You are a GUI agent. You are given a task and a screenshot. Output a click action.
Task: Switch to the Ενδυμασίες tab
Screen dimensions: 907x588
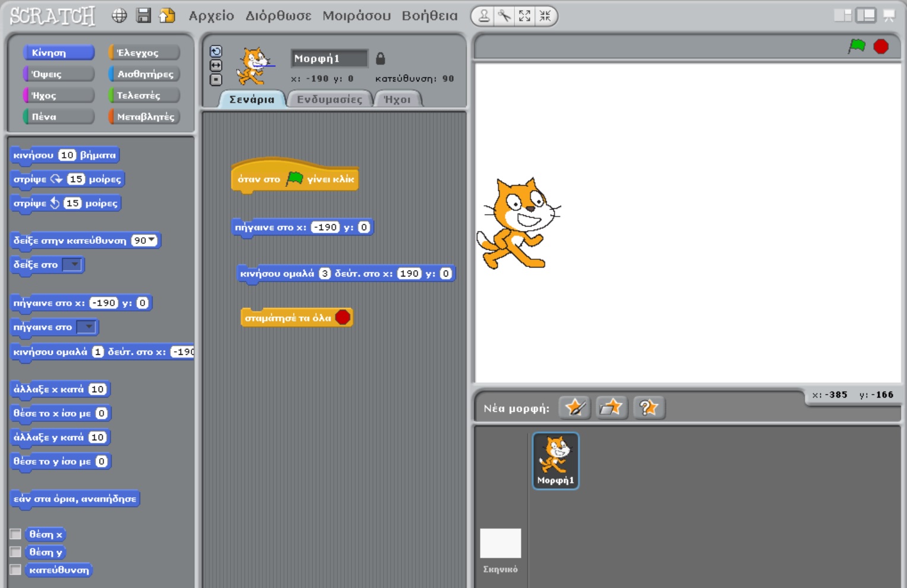pos(329,99)
